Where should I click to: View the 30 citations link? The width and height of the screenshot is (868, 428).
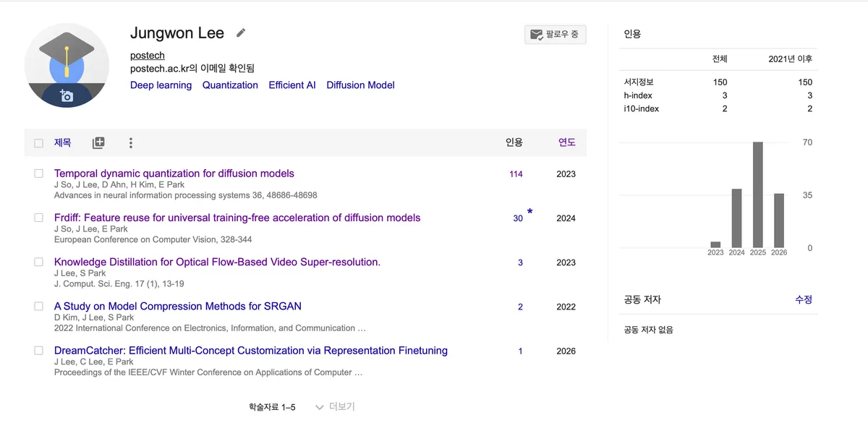click(518, 218)
